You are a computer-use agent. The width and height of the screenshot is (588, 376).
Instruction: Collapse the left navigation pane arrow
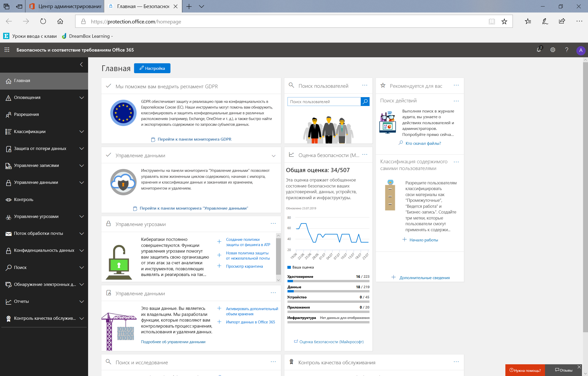pyautogui.click(x=82, y=64)
